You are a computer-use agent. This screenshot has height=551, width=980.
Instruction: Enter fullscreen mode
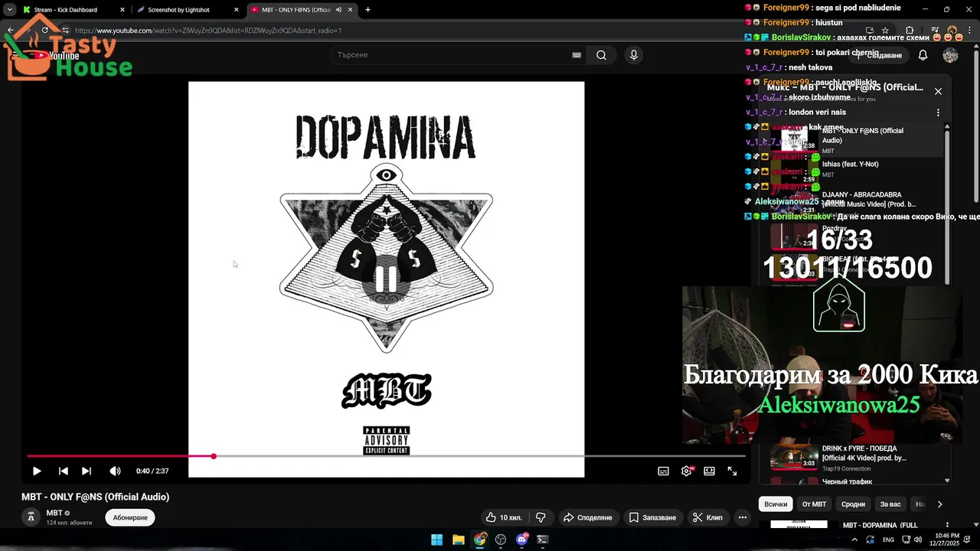pos(733,471)
